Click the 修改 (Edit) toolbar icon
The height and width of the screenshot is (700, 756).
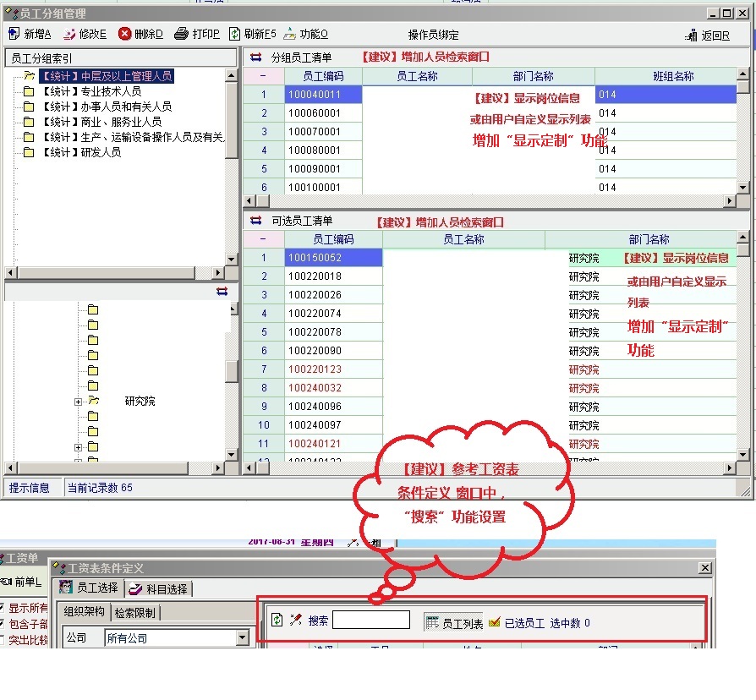[x=70, y=34]
